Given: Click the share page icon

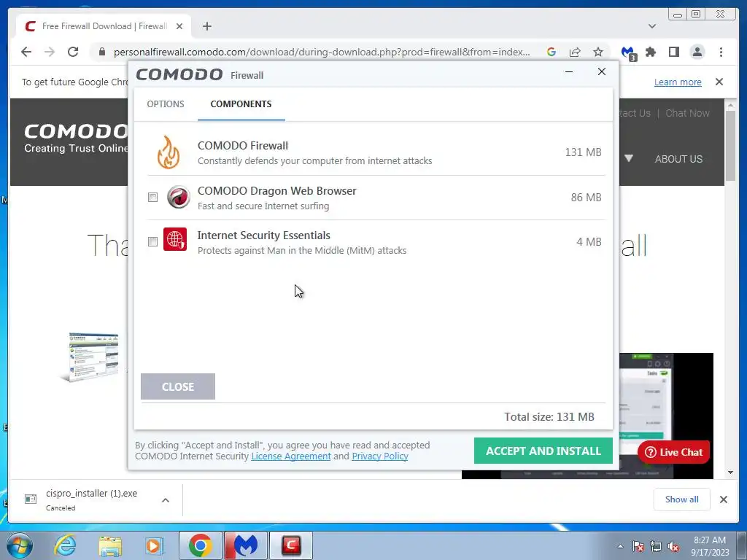Looking at the screenshot, I should click(575, 52).
